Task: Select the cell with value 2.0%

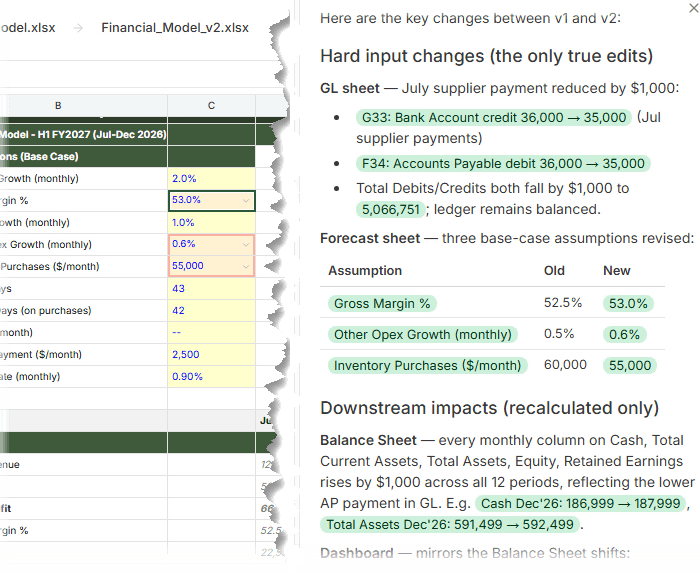Action: point(212,179)
